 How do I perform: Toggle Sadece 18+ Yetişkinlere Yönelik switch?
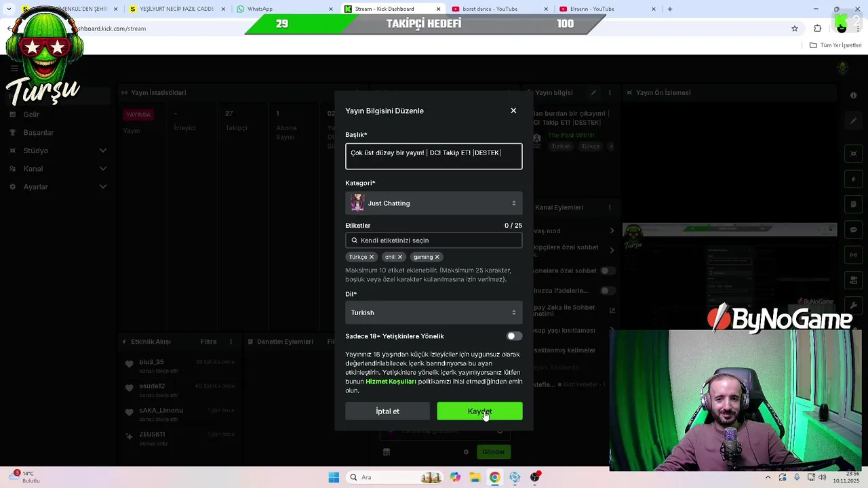pos(514,336)
